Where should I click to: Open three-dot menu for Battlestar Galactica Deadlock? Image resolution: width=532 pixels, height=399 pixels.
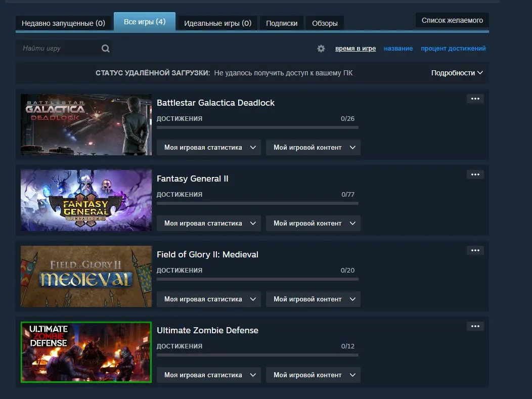tap(475, 99)
